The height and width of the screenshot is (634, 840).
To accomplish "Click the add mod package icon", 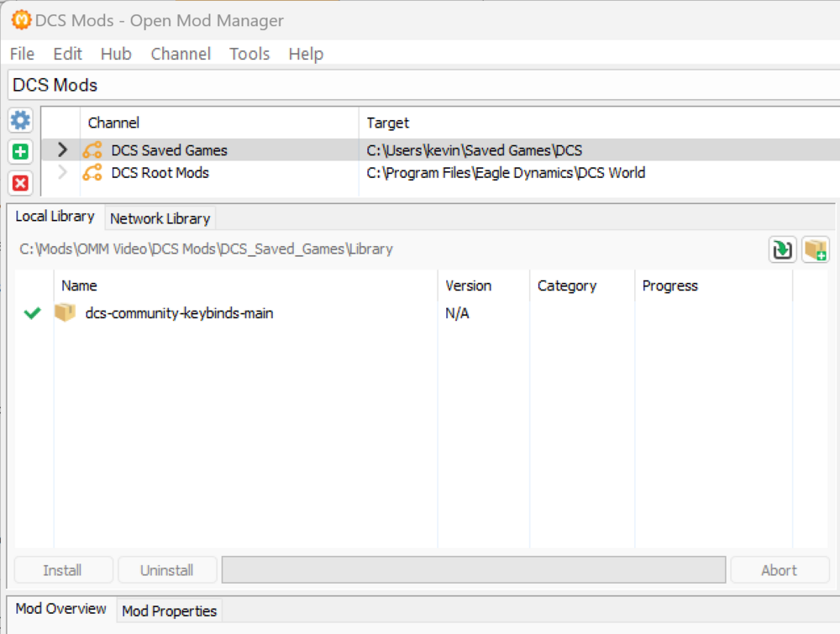I will click(x=815, y=249).
